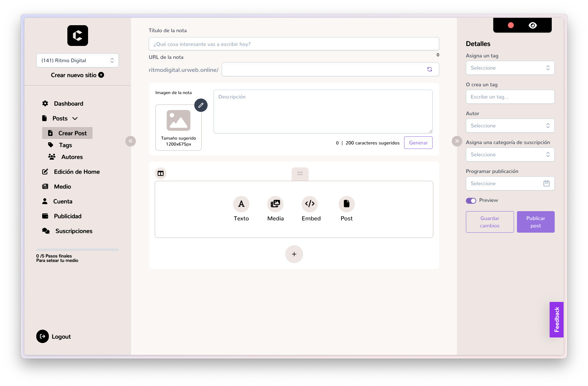Click the drag handle dots above block

(x=300, y=173)
